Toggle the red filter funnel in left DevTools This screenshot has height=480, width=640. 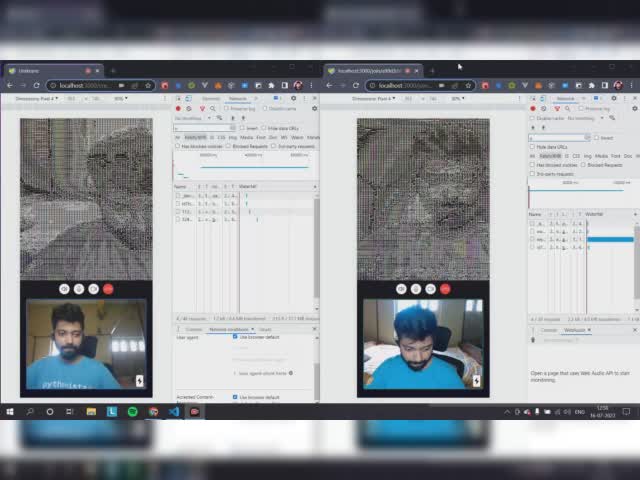(202, 109)
